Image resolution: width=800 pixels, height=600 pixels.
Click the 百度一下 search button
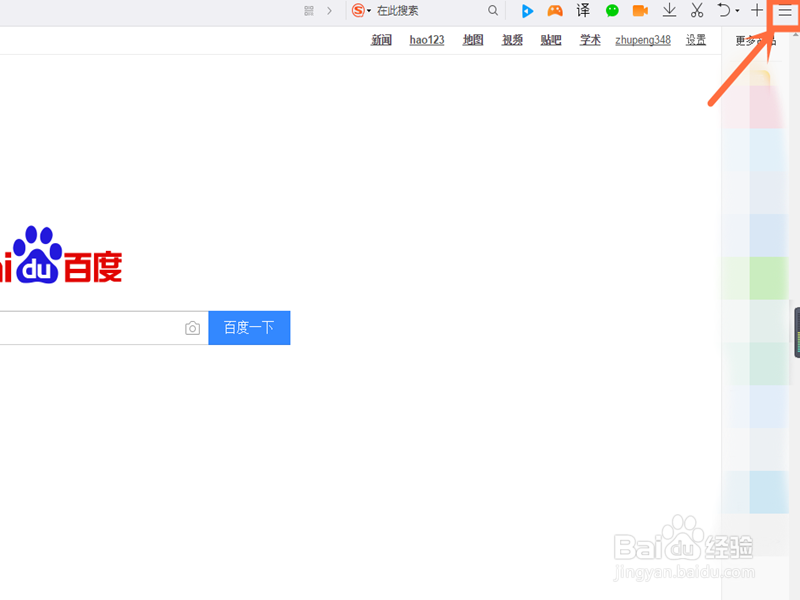point(249,328)
